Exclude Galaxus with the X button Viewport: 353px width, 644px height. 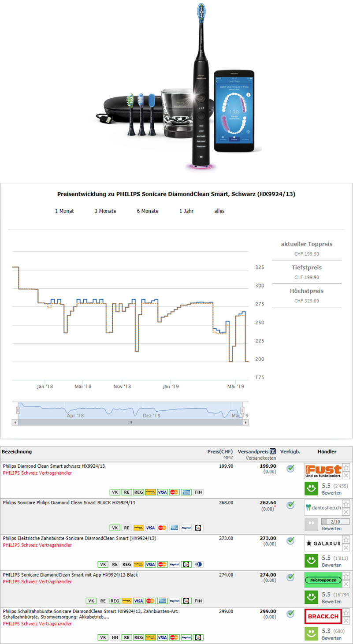[x=346, y=548]
